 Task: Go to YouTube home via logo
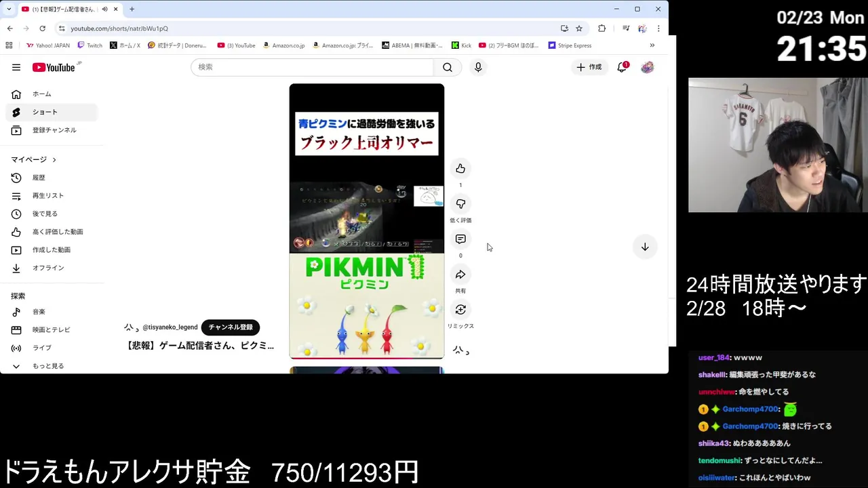point(54,67)
